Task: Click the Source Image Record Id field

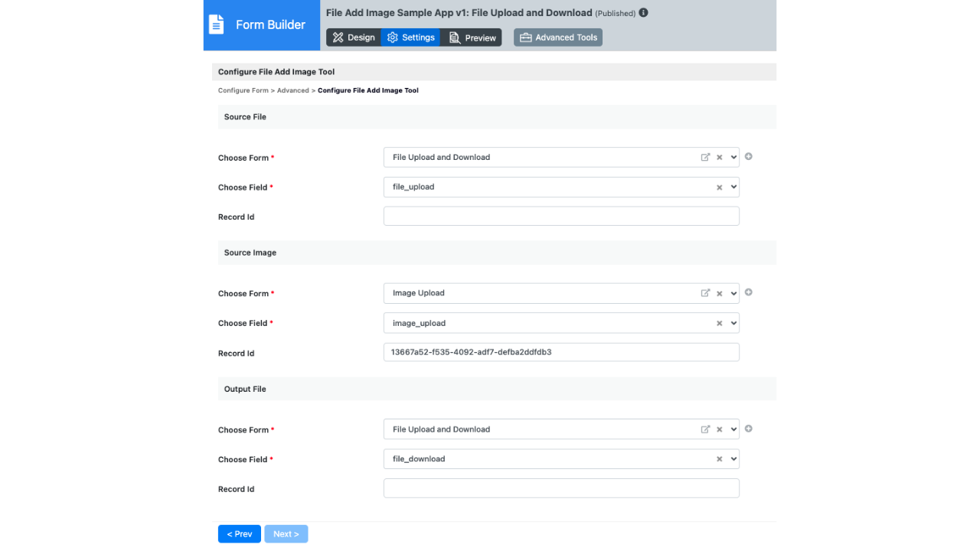Action: click(x=561, y=352)
